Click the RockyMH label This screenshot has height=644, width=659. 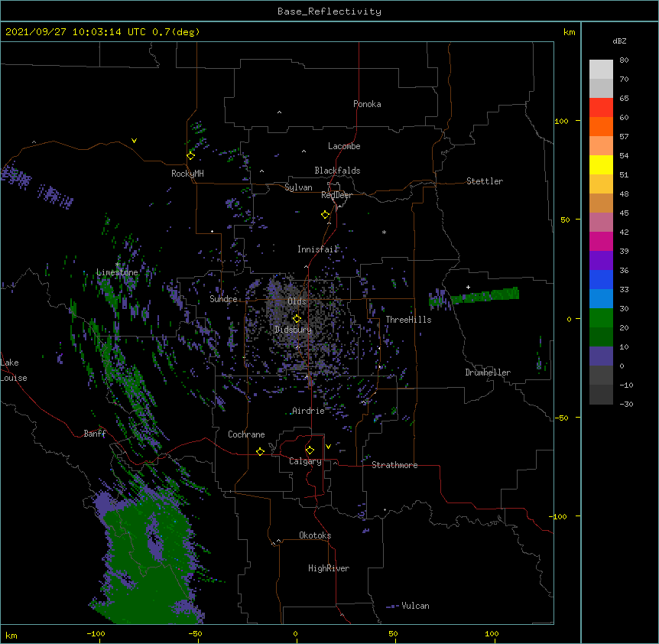(x=187, y=174)
